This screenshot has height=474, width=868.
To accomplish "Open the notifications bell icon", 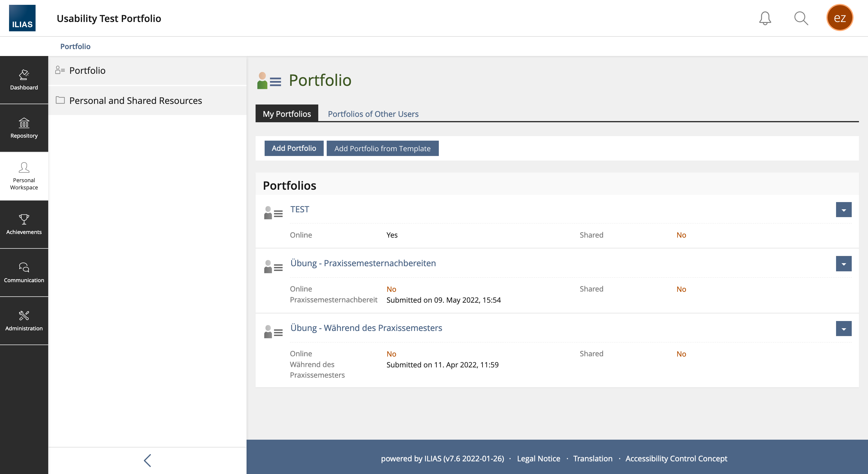I will 765,18.
